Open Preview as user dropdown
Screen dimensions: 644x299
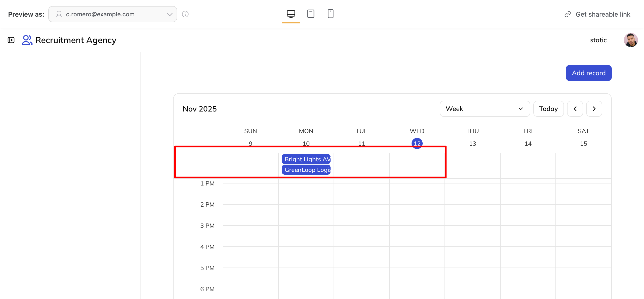112,14
